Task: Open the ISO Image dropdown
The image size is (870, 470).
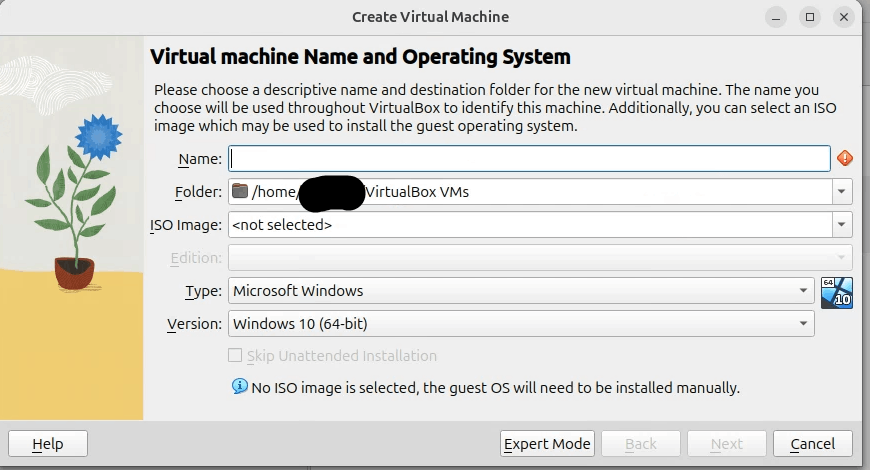Action: tap(842, 225)
